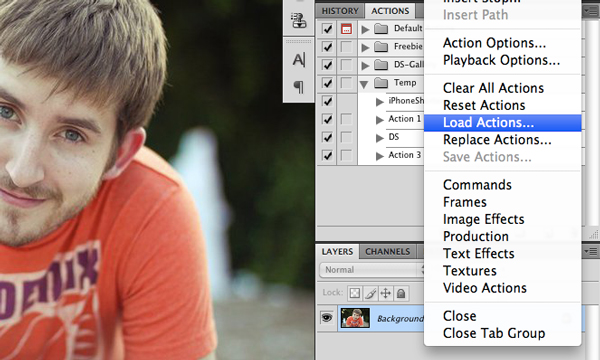Toggle the Action 3 checkmark
This screenshot has width=600, height=360.
[x=327, y=155]
